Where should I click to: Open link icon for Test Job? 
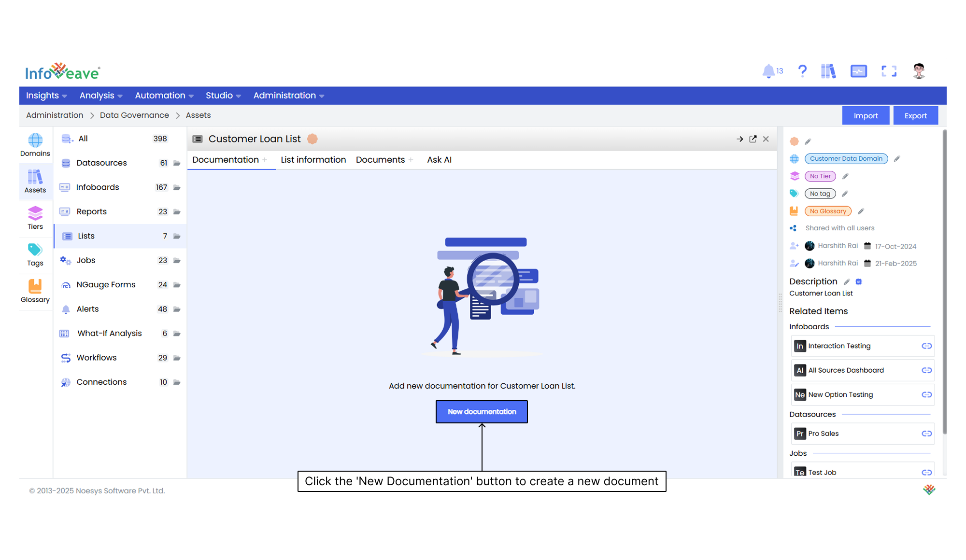[x=926, y=473]
